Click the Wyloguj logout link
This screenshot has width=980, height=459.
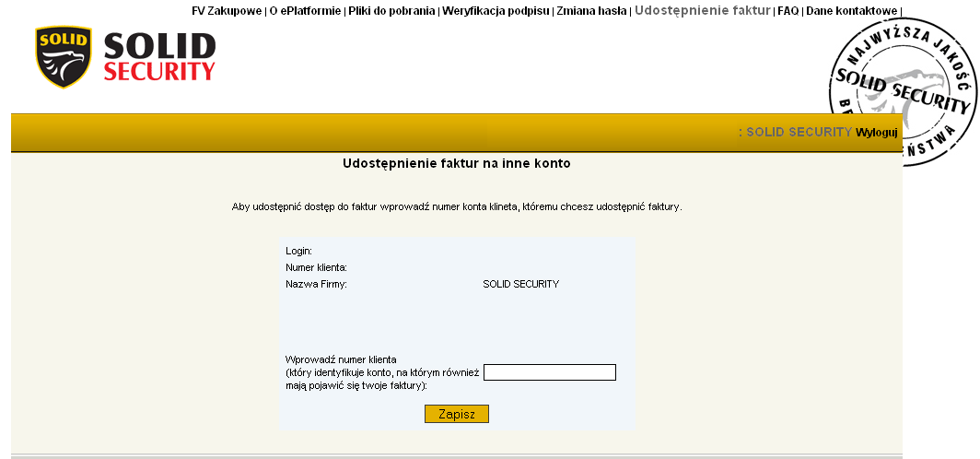[876, 133]
